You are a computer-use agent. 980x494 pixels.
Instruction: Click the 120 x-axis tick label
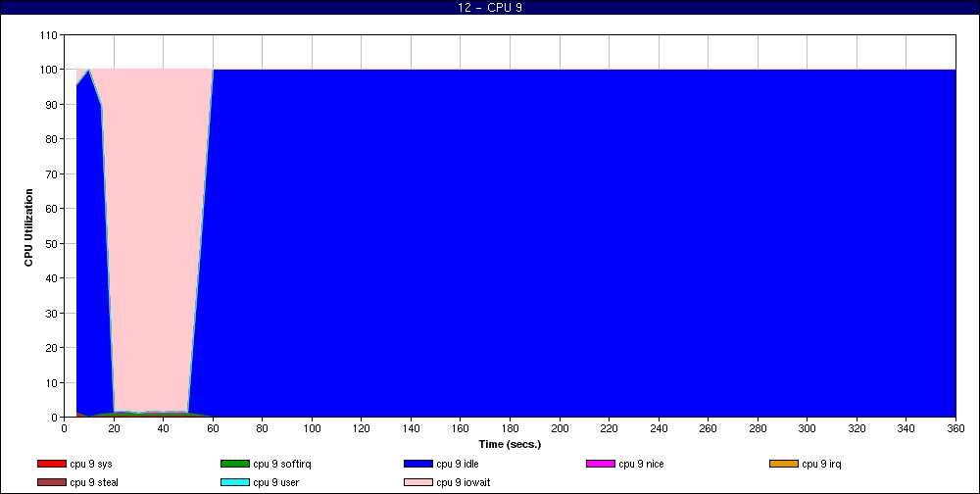362,429
